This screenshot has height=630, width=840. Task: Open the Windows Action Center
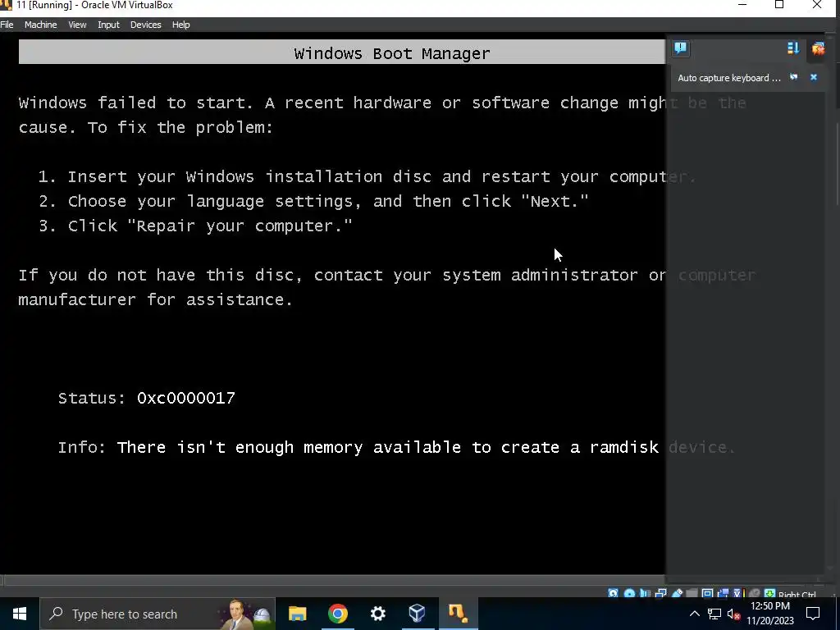813,614
